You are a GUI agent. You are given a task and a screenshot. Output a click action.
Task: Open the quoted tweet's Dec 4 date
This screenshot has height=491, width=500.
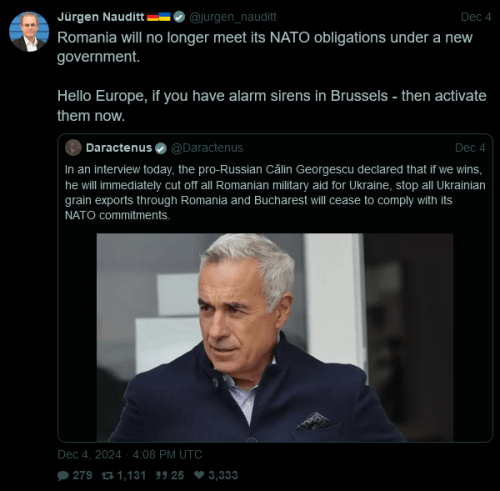click(x=470, y=148)
